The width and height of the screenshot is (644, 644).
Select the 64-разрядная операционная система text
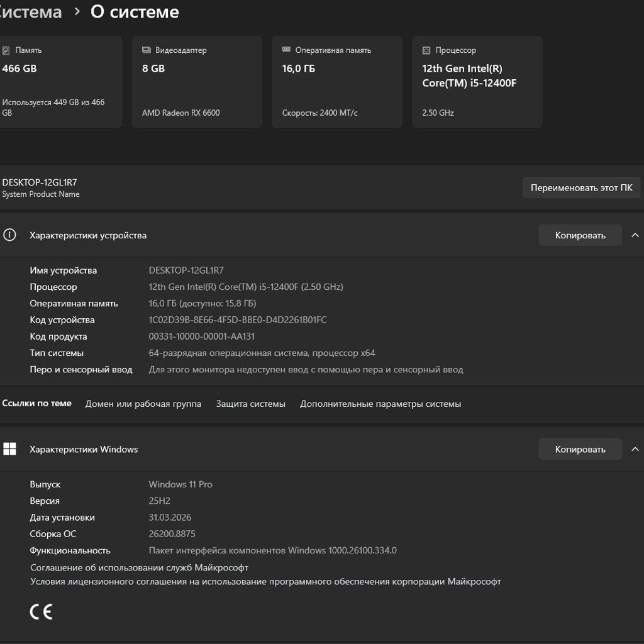pyautogui.click(x=262, y=353)
